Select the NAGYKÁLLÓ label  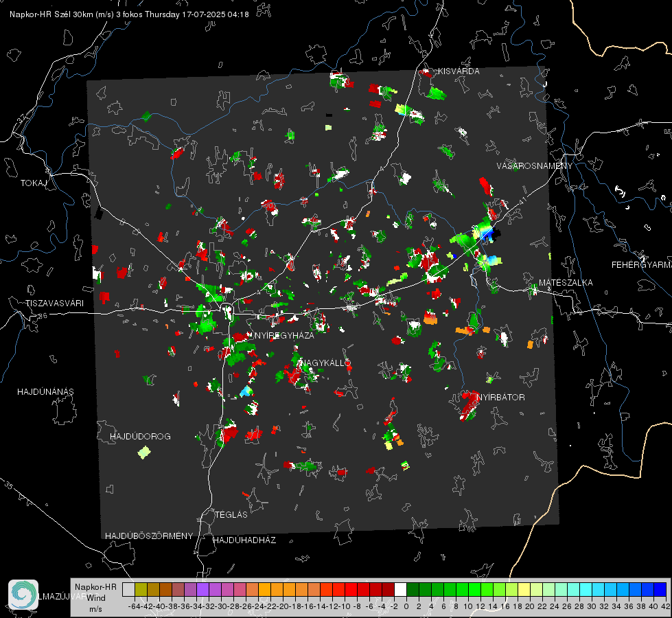326,363
